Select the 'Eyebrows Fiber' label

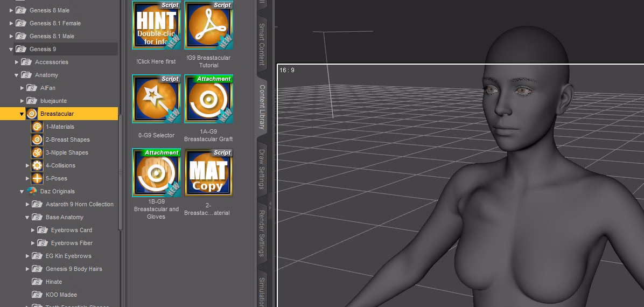tap(72, 243)
